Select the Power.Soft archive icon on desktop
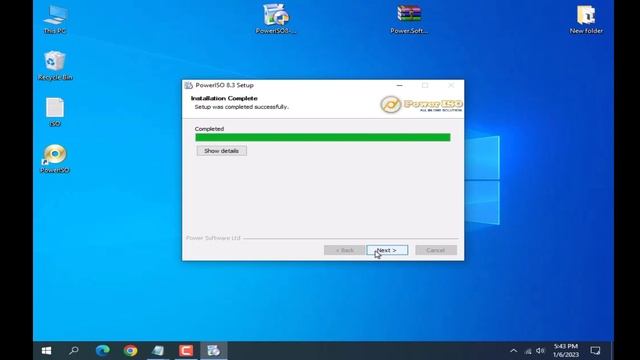The width and height of the screenshot is (640, 360). (x=409, y=19)
